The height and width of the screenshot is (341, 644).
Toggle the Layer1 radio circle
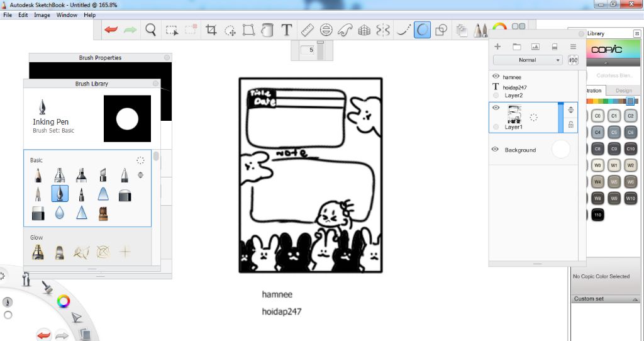[496, 127]
